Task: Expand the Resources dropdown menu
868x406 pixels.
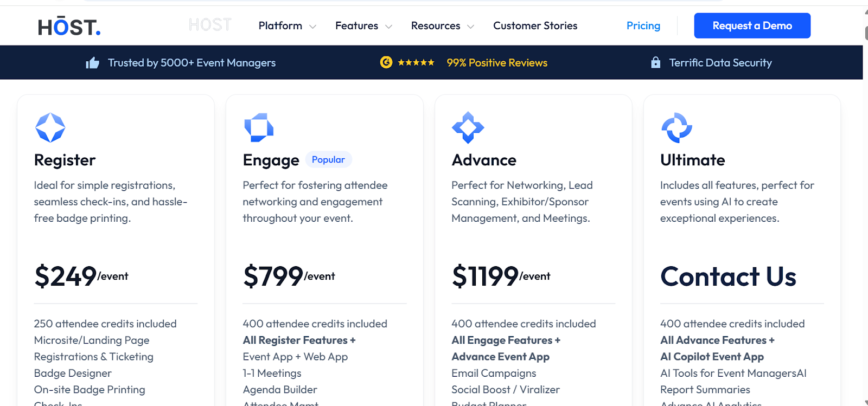Action: tap(442, 25)
